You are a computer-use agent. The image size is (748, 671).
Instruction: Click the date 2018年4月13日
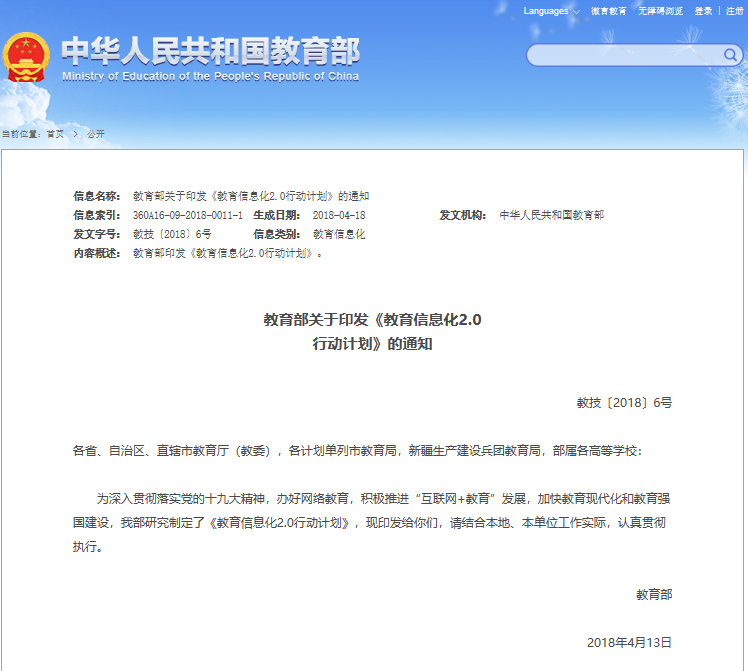(x=629, y=642)
